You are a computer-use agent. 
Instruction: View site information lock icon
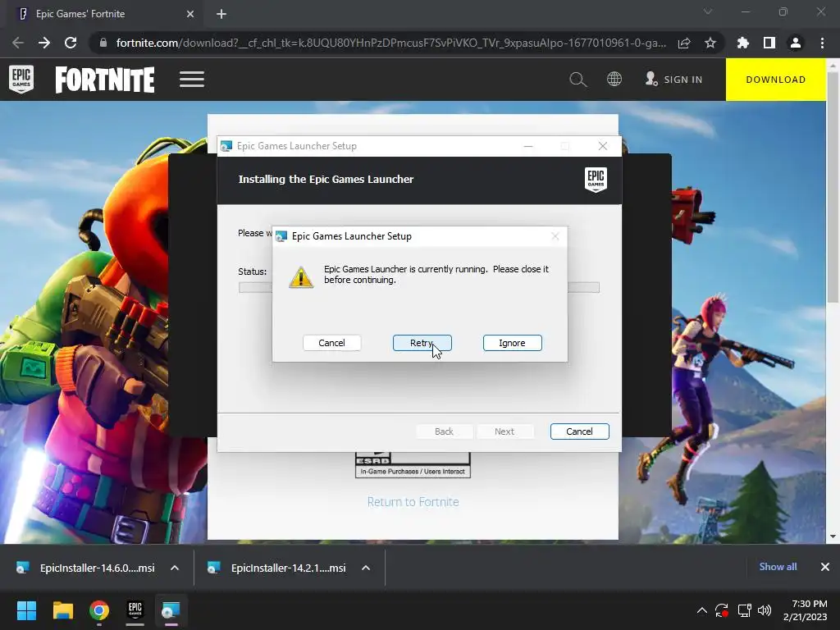coord(103,43)
